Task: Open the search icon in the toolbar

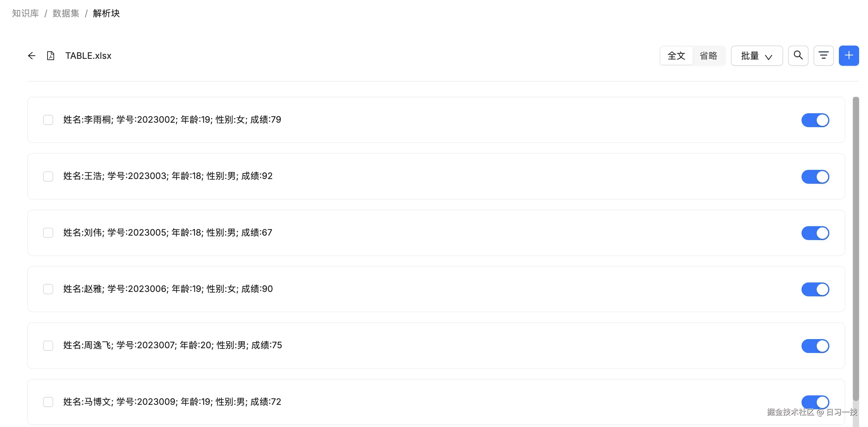Action: tap(798, 55)
